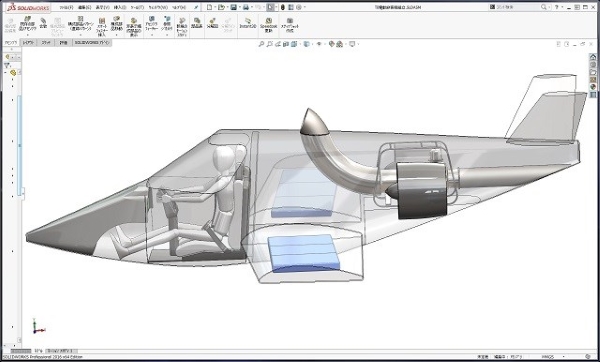Toggle the Select cursor tool
Screen dimensions: 600x362
point(271,7)
